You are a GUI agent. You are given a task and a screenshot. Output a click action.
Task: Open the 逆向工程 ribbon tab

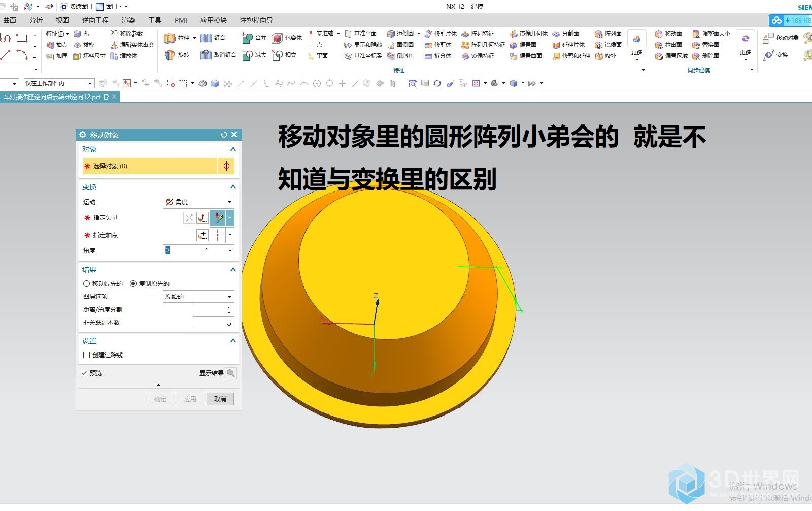click(95, 20)
